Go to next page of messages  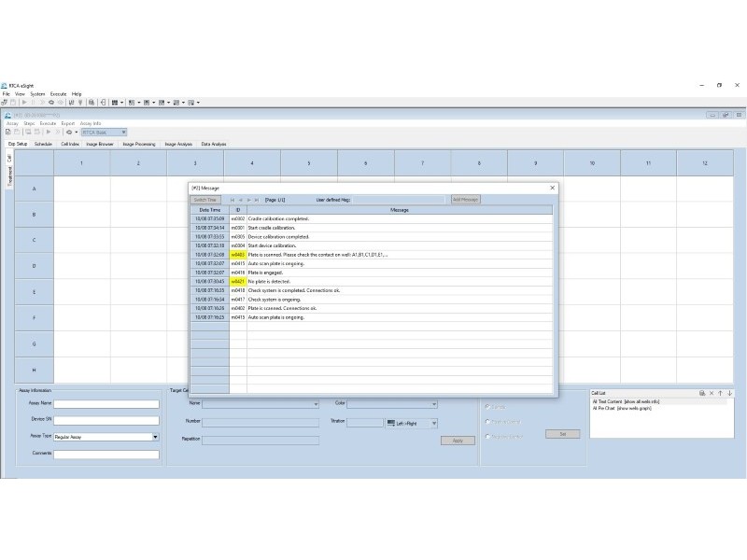[248, 200]
